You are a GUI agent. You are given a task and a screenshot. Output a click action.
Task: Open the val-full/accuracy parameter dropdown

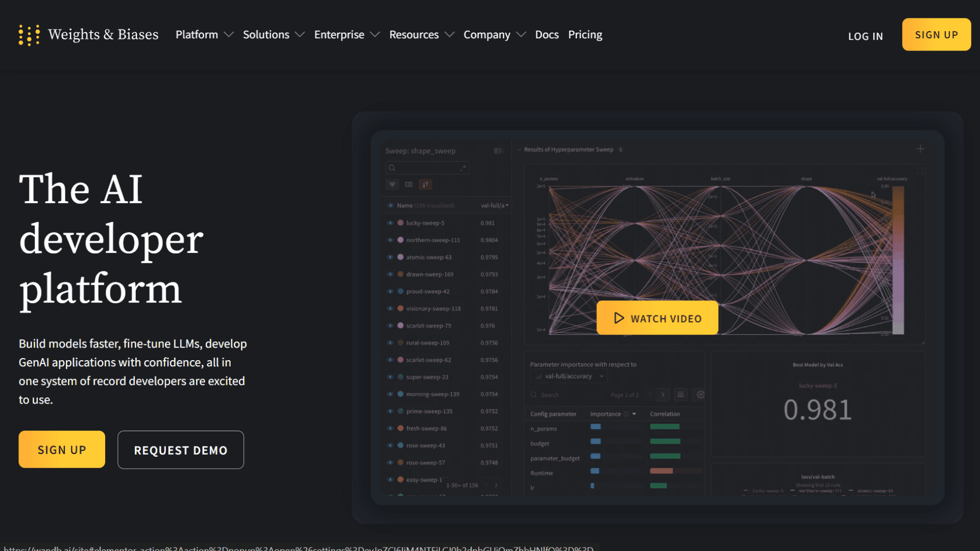click(570, 377)
